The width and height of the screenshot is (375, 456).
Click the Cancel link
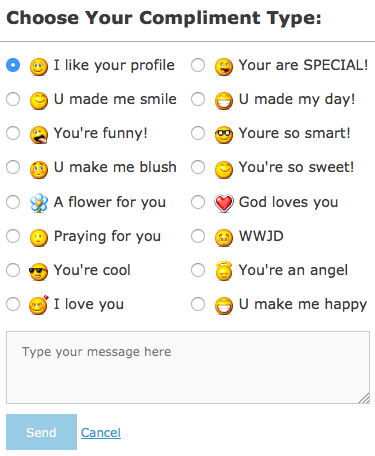(x=101, y=433)
